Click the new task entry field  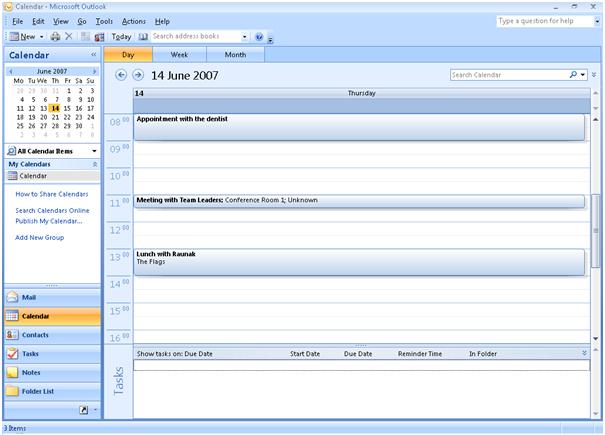(362, 365)
